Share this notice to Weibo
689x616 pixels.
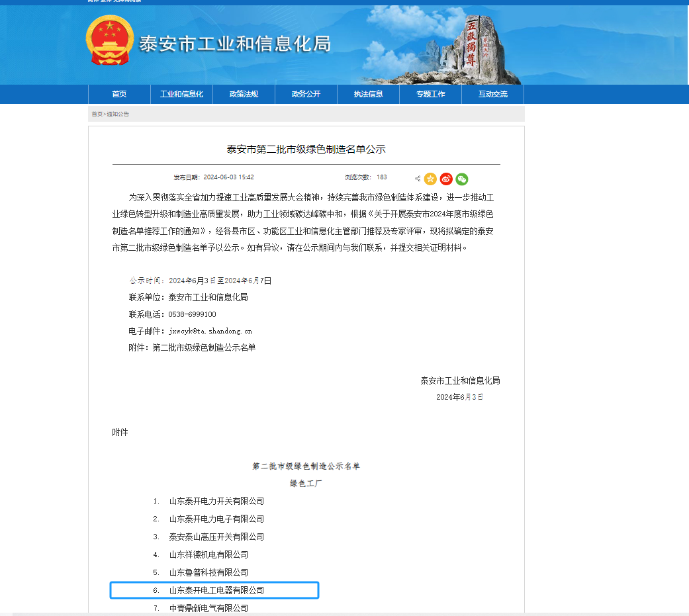[446, 179]
